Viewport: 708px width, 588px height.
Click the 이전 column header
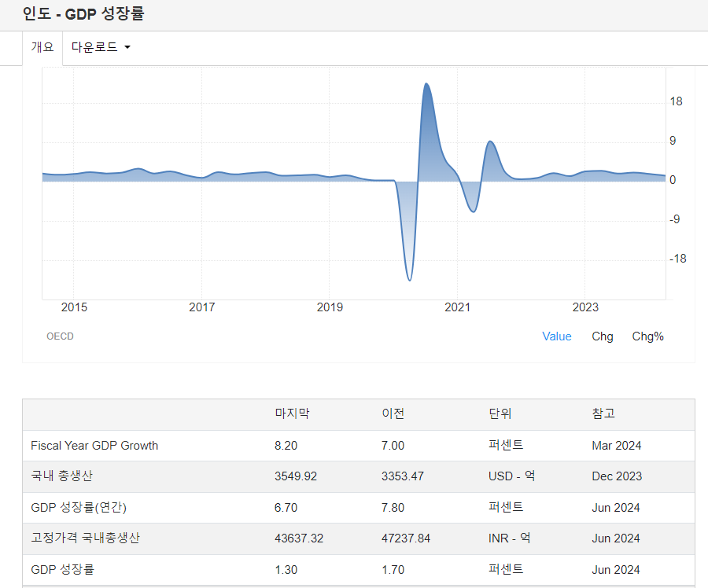click(393, 413)
